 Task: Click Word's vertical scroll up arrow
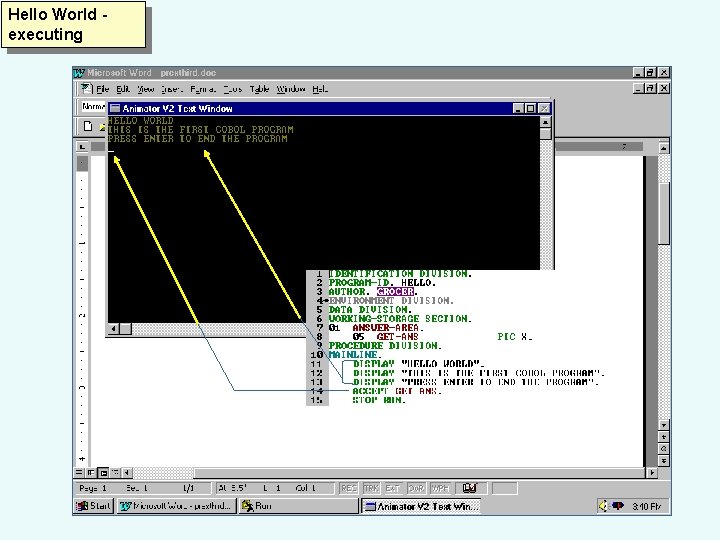click(664, 148)
